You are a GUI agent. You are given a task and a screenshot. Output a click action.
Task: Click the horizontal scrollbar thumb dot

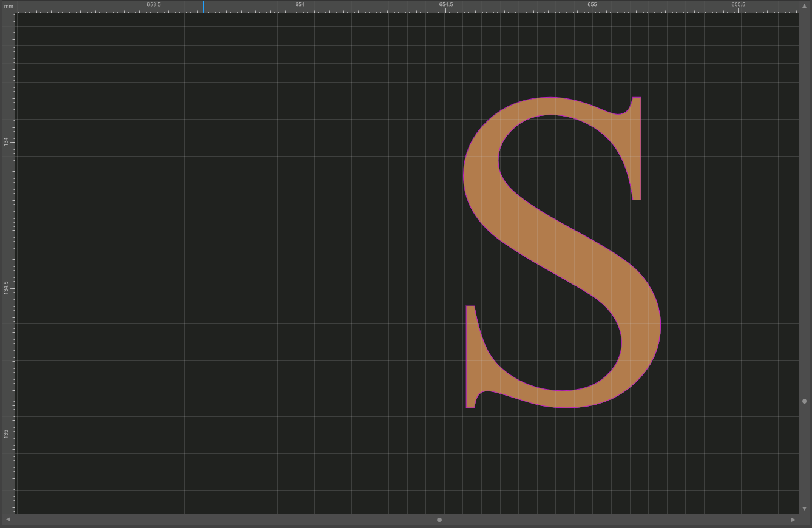coord(439,519)
